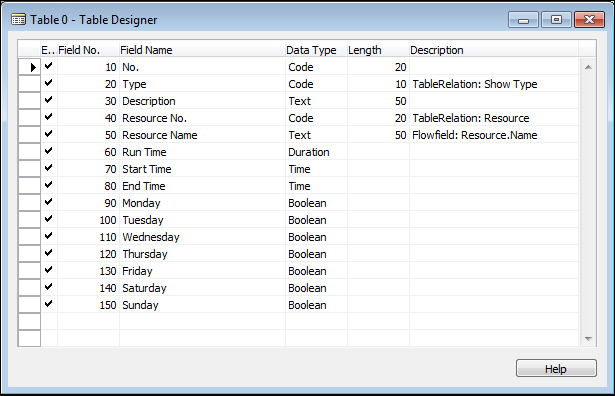Select the 'End Time' field name cell
Viewport: 615px width, 396px height.
pos(202,185)
